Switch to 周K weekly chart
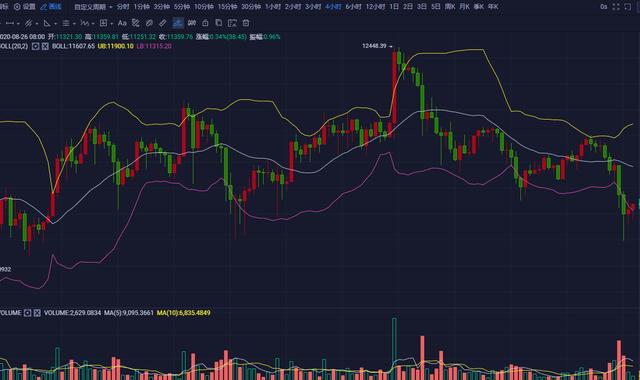The image size is (640, 380). click(450, 7)
